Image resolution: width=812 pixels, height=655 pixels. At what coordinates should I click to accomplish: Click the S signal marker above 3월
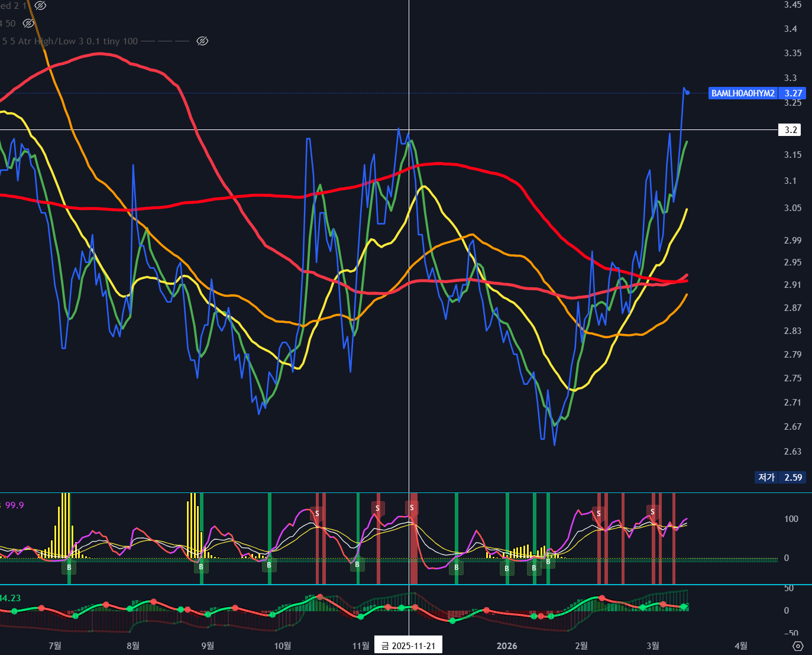pos(652,512)
